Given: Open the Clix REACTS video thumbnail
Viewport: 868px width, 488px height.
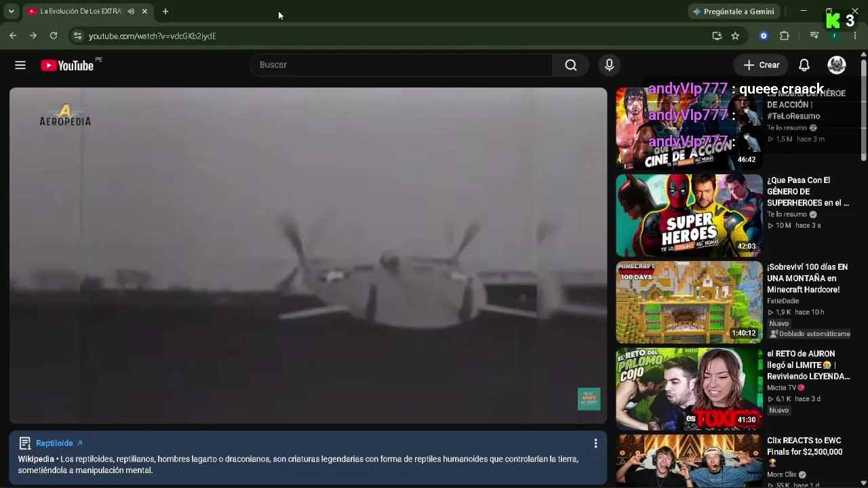Looking at the screenshot, I should coord(689,461).
